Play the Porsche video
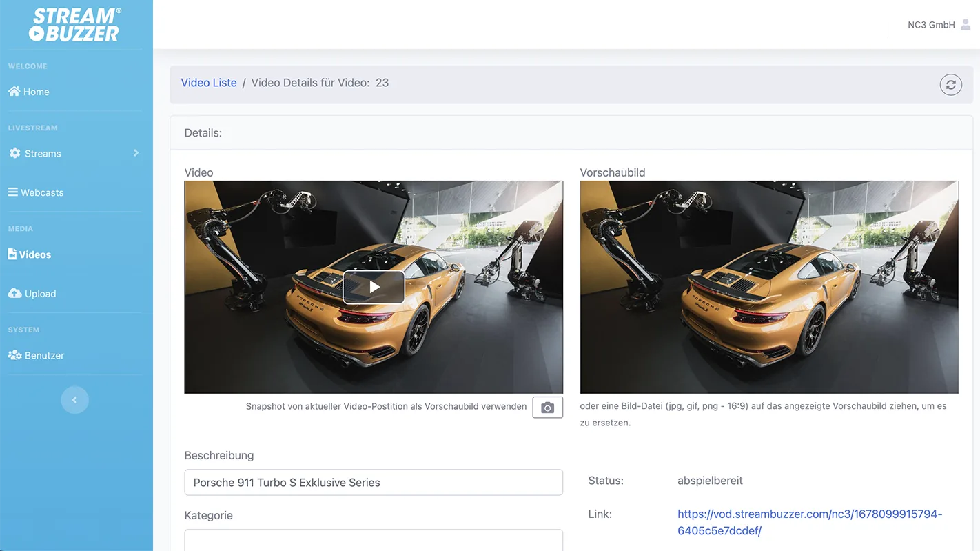 click(x=374, y=287)
